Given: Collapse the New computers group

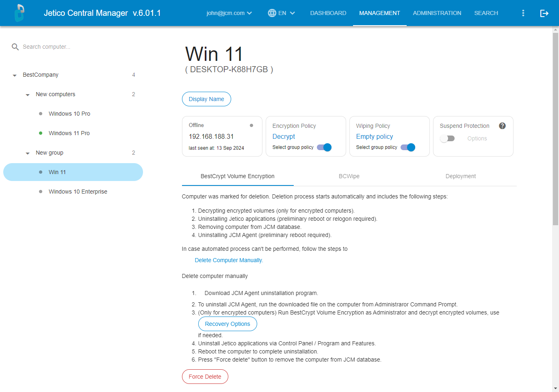Looking at the screenshot, I should [28, 95].
